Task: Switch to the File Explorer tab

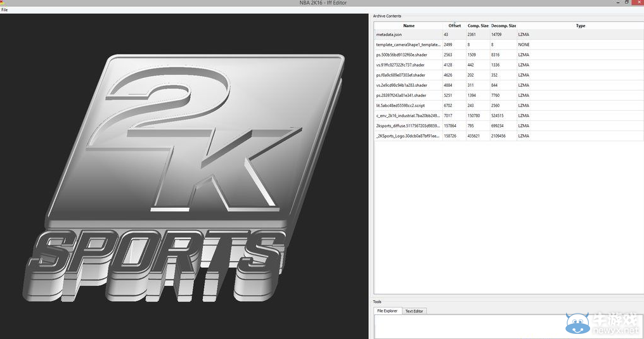Action: pos(387,311)
